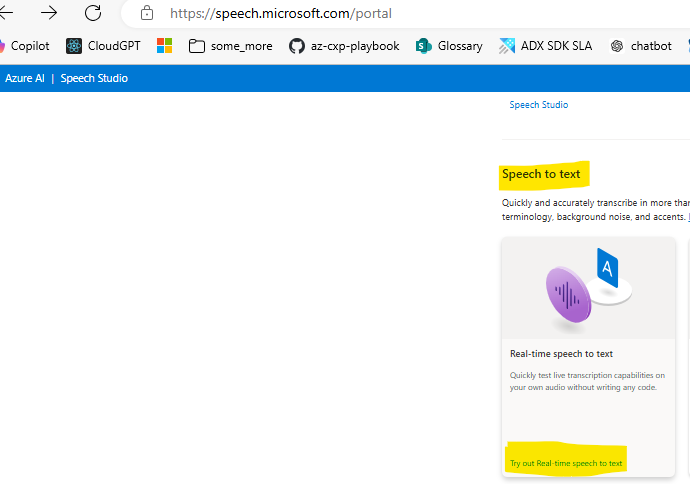Click the browser forward arrow

click(49, 13)
